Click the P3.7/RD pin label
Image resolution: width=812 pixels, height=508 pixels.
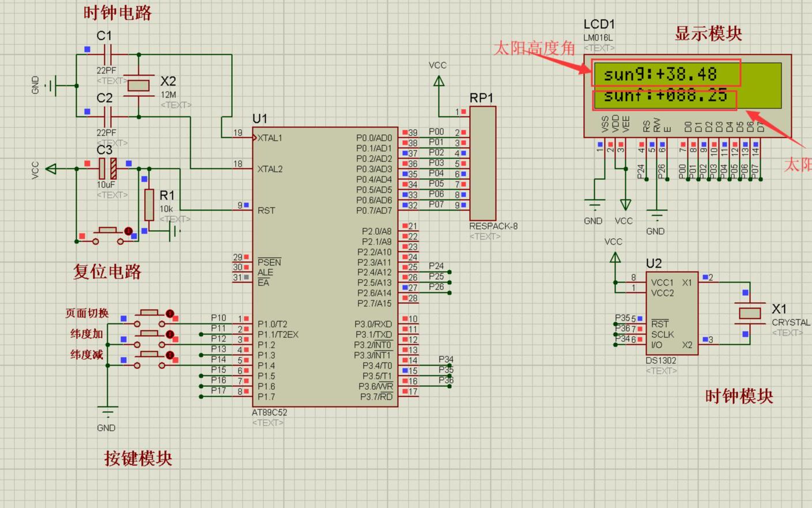point(376,397)
